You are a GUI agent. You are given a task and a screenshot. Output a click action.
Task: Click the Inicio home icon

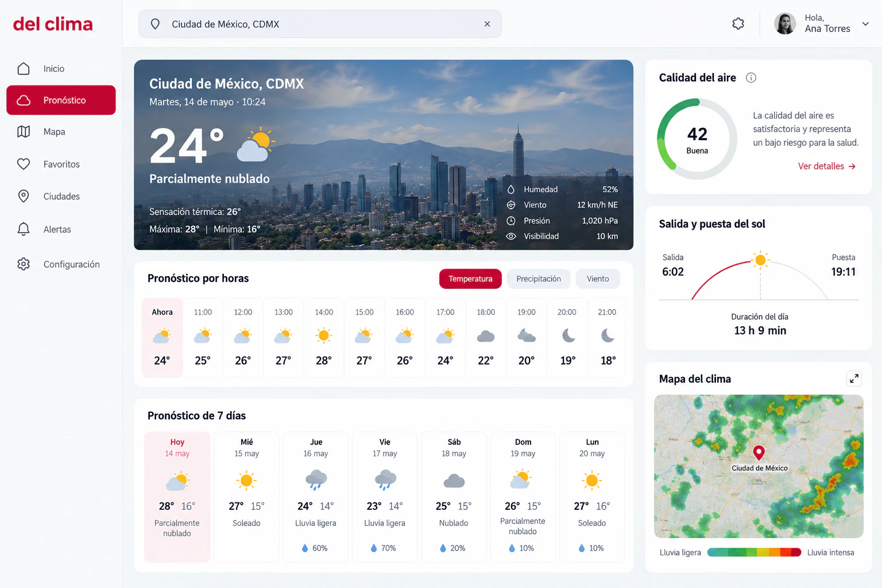(24, 69)
